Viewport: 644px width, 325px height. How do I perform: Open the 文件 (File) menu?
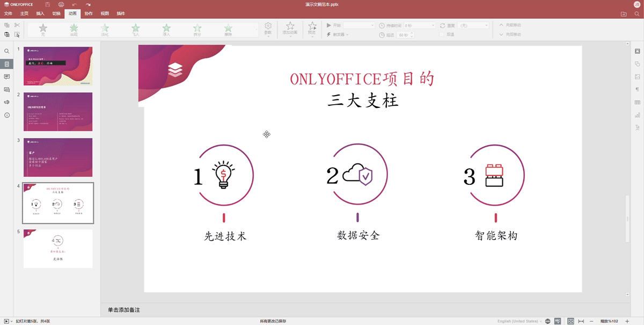8,13
